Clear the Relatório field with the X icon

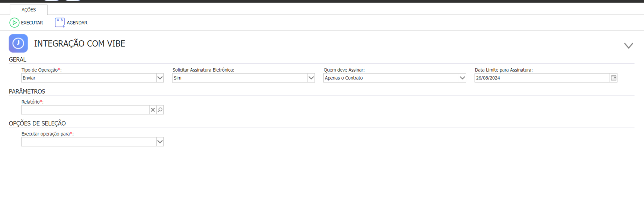153,110
